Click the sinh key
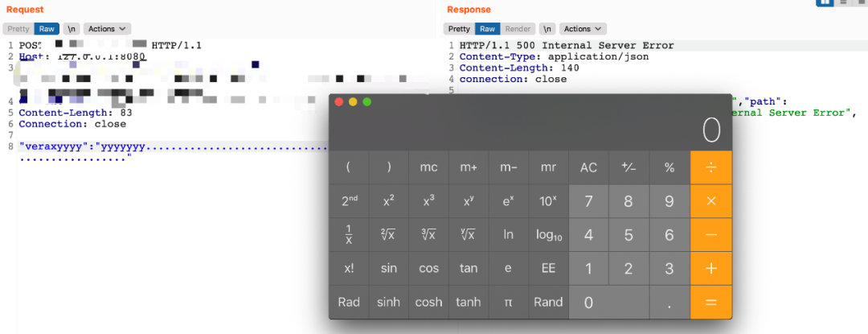Screen dimensions: 868x334 (389, 303)
